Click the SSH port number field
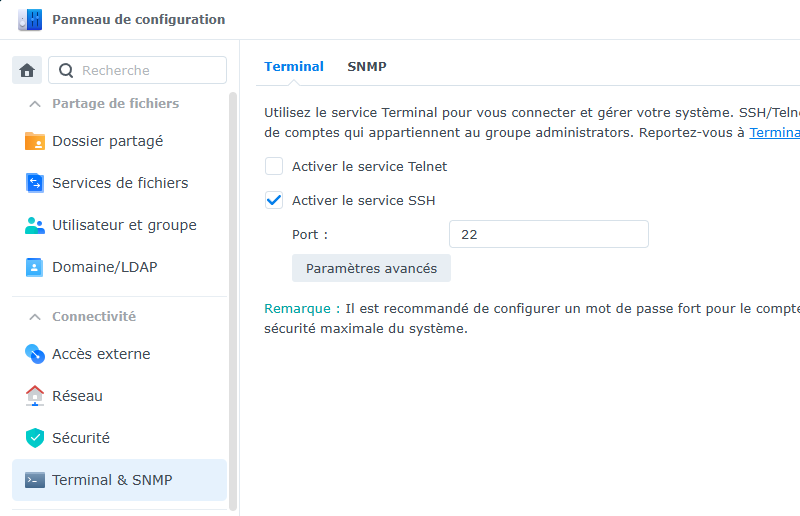800x516 pixels. pyautogui.click(x=548, y=234)
